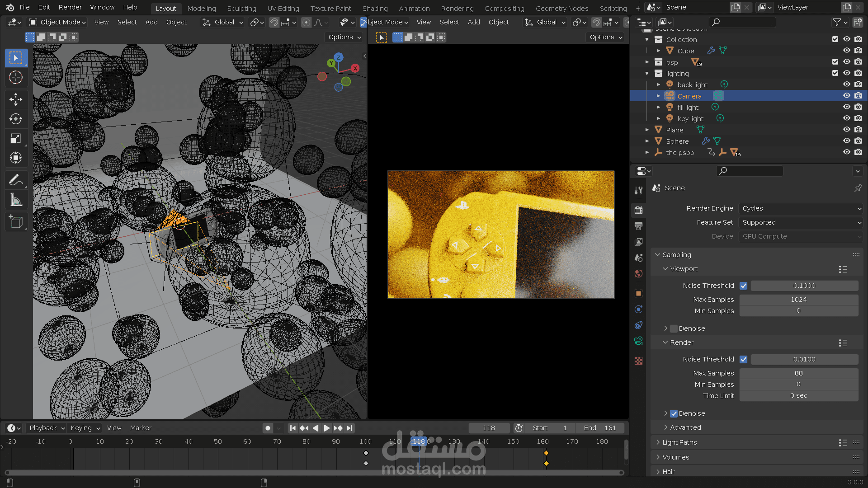868x488 pixels.
Task: Play the animation forward
Action: click(326, 428)
